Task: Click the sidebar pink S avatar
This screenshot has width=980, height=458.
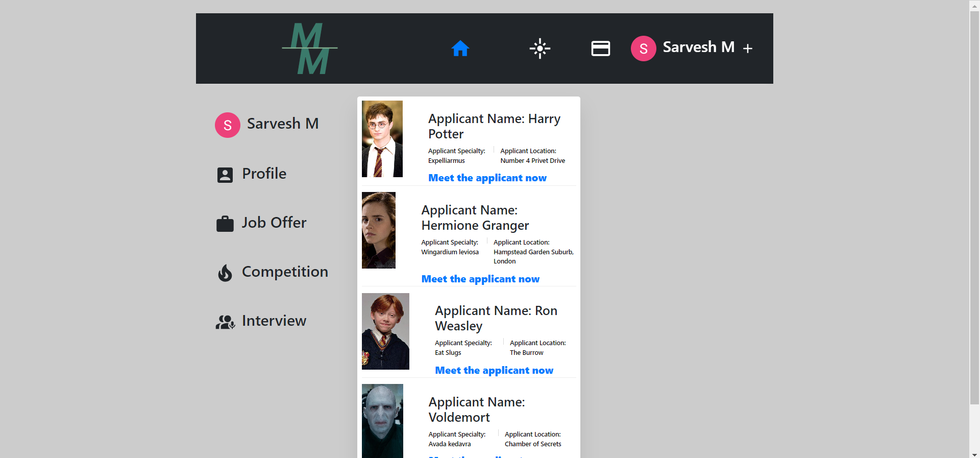Action: point(228,125)
